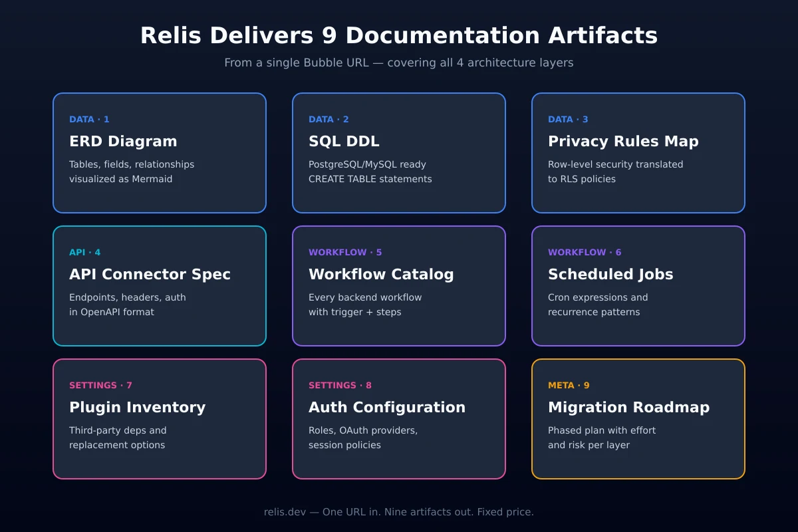Select the Migration Roadmap heading
798x532 pixels.
(x=628, y=408)
